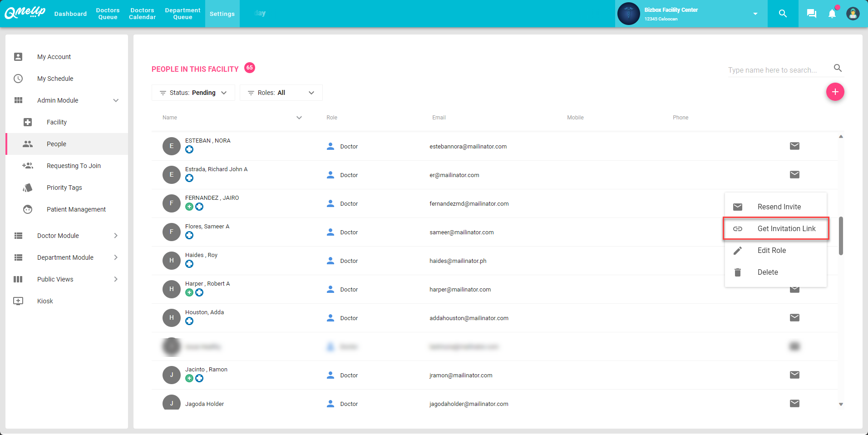The height and width of the screenshot is (435, 868).
Task: Click the green status badge for FERNANDEZ, JAIRO
Action: (x=189, y=207)
